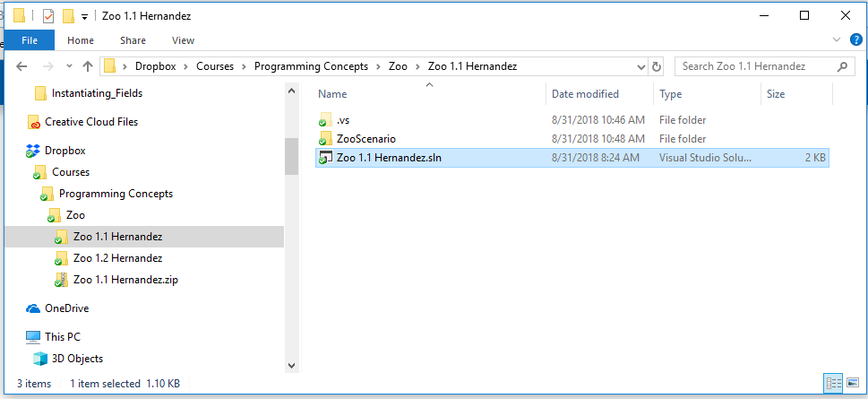Expand the ribbon using the chevron
The height and width of the screenshot is (399, 868).
836,40
